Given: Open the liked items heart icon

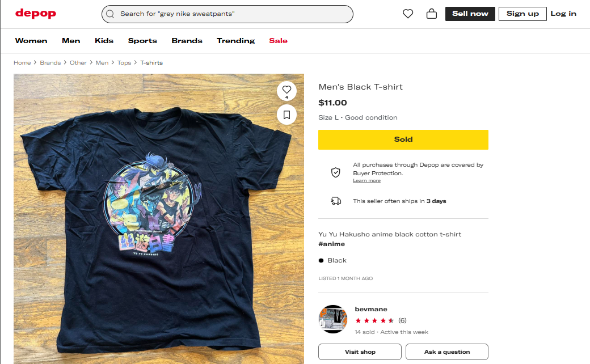Looking at the screenshot, I should click(408, 14).
